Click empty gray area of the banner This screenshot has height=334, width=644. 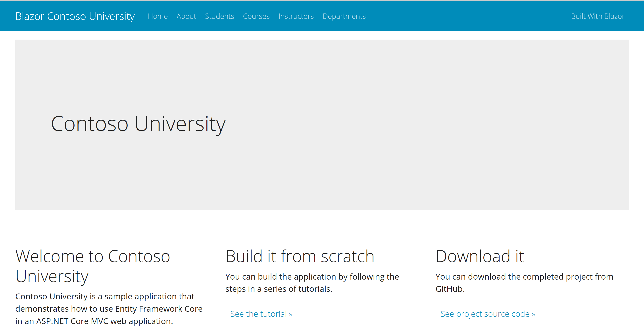coord(425,125)
